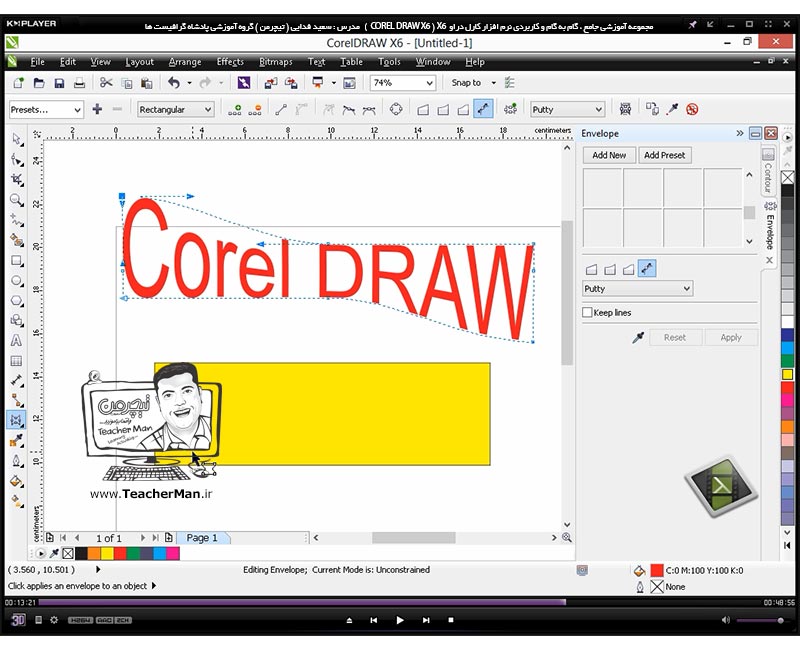Toggle Unconstrained mode on property bar
This screenshot has width=800, height=650.
pos(483,109)
